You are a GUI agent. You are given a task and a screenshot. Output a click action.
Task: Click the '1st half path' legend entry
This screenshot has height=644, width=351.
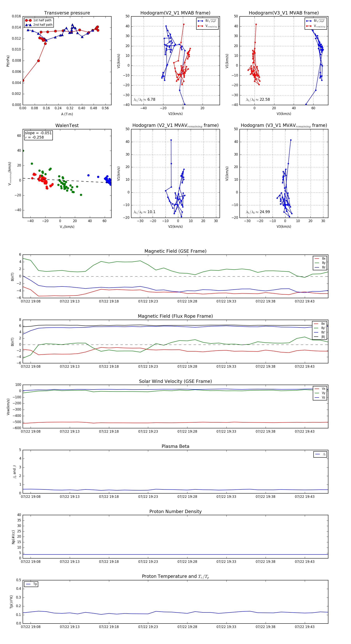(x=38, y=20)
